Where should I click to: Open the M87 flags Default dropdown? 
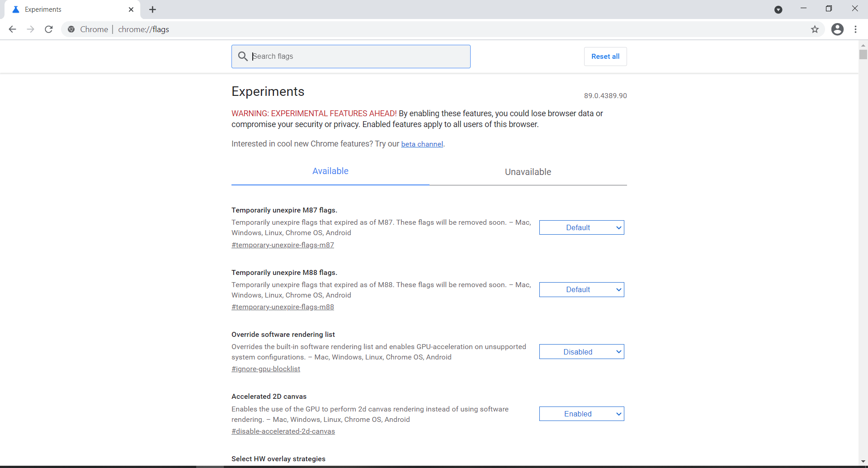point(581,227)
